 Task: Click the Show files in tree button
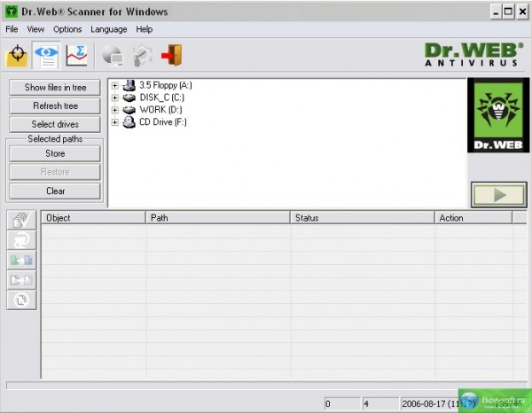pyautogui.click(x=55, y=88)
